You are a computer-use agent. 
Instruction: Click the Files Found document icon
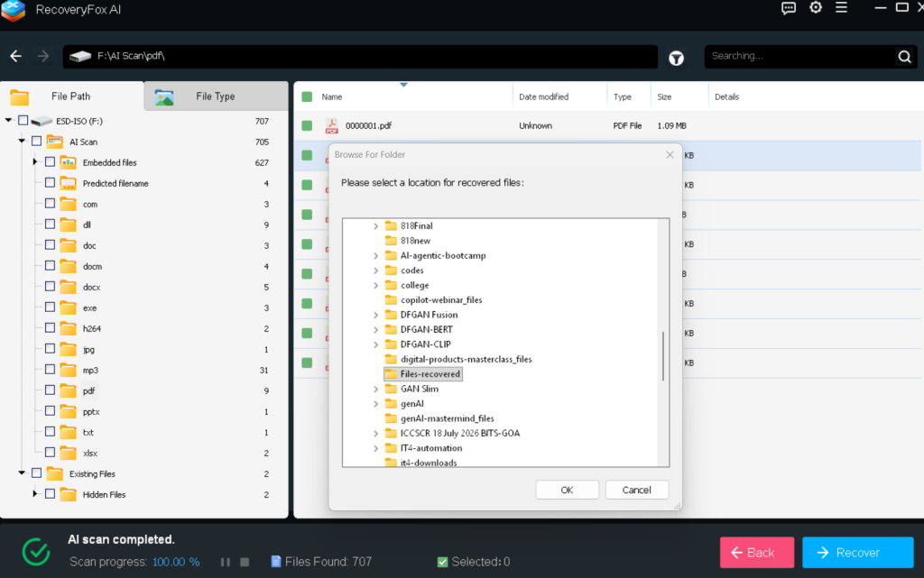coord(276,562)
